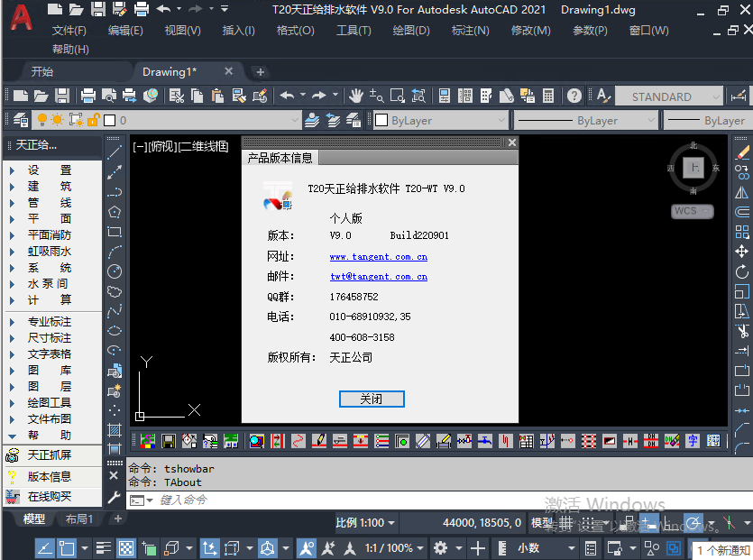This screenshot has width=753, height=560.
Task: Open the Layer Properties manager icon
Action: [21, 120]
